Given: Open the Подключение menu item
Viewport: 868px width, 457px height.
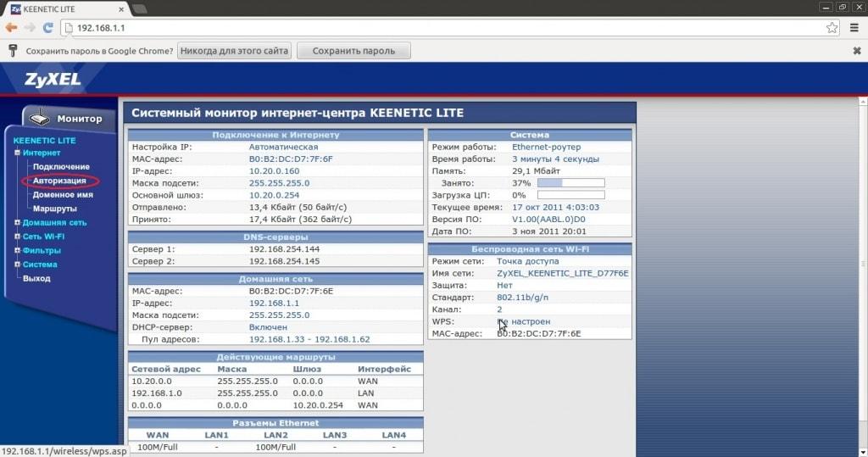Looking at the screenshot, I should pyautogui.click(x=61, y=166).
